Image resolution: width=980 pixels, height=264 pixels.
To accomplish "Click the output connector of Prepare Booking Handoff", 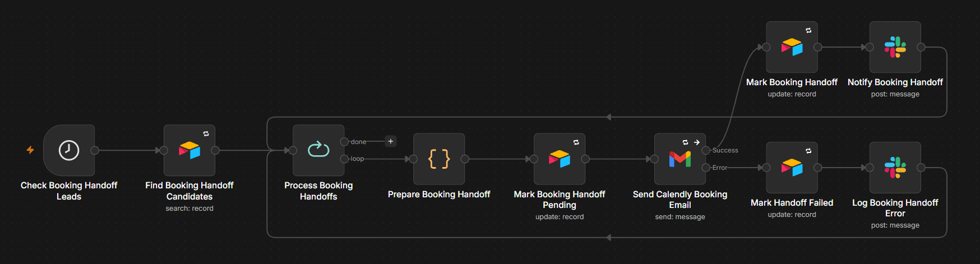I will point(465,159).
